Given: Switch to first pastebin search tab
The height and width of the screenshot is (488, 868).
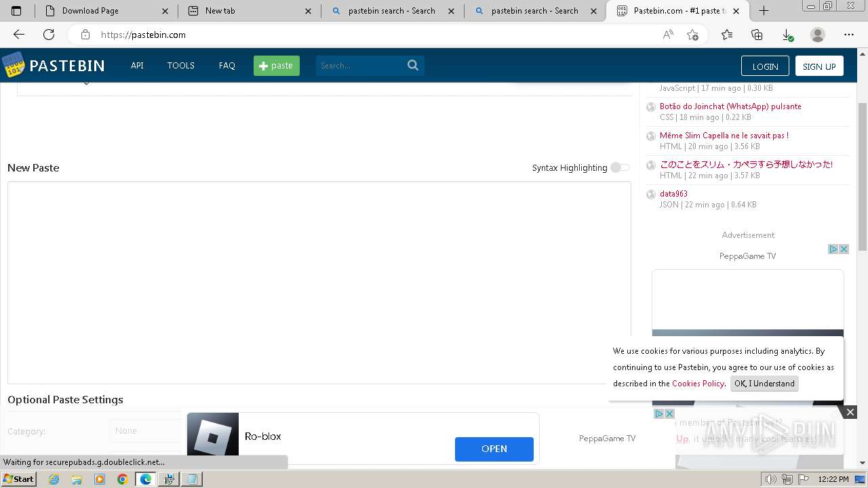Looking at the screenshot, I should coord(391,11).
